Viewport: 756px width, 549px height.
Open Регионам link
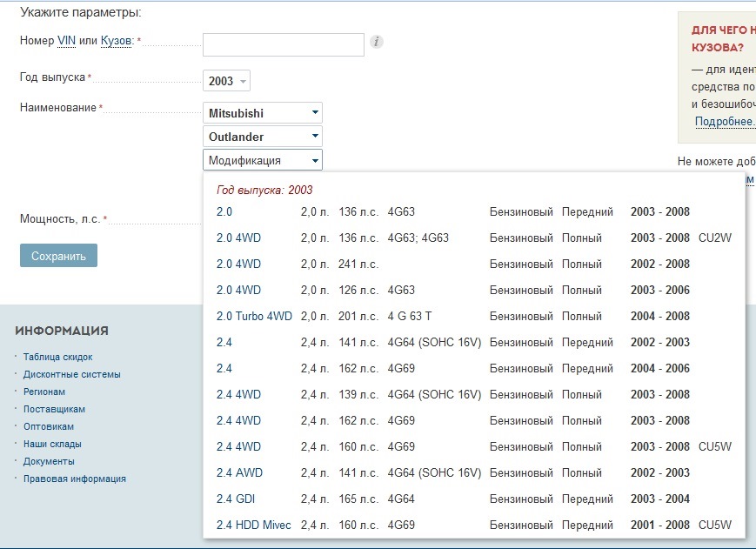pos(44,392)
